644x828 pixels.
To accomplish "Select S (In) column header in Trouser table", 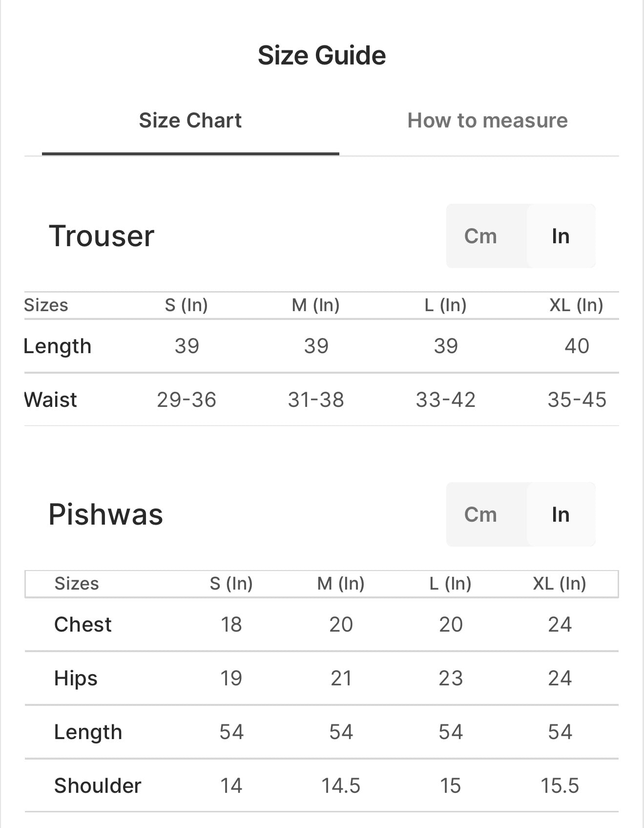I will click(186, 305).
